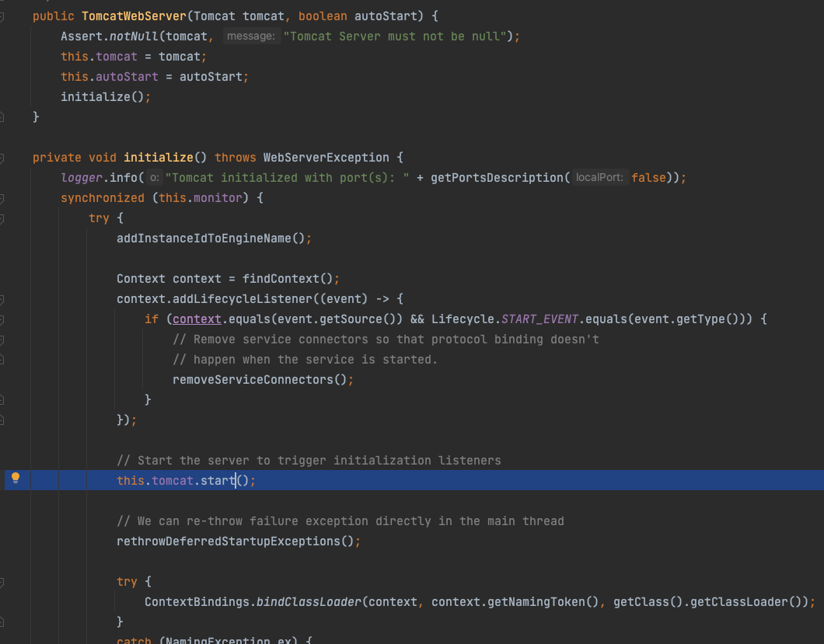Viewport: 824px width, 644px height.
Task: Click the findContext() call
Action: click(288, 278)
